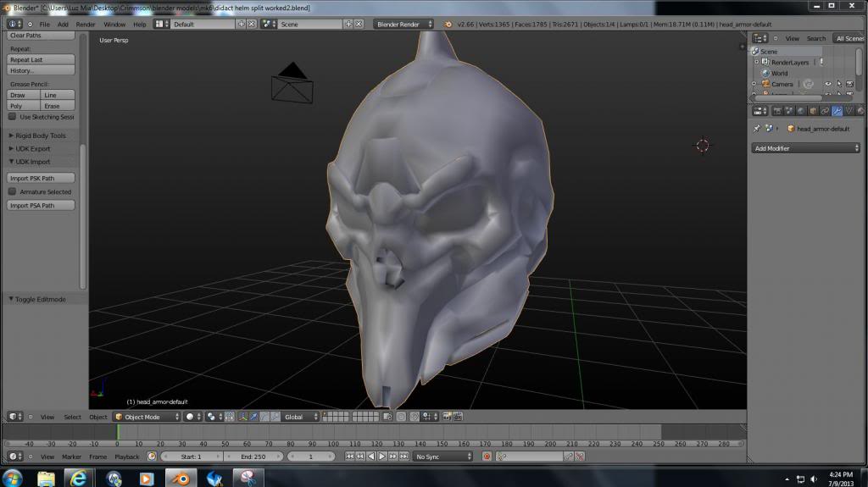Click the Render camera properties icon
Viewport: 868px width, 487px height.
tap(777, 111)
